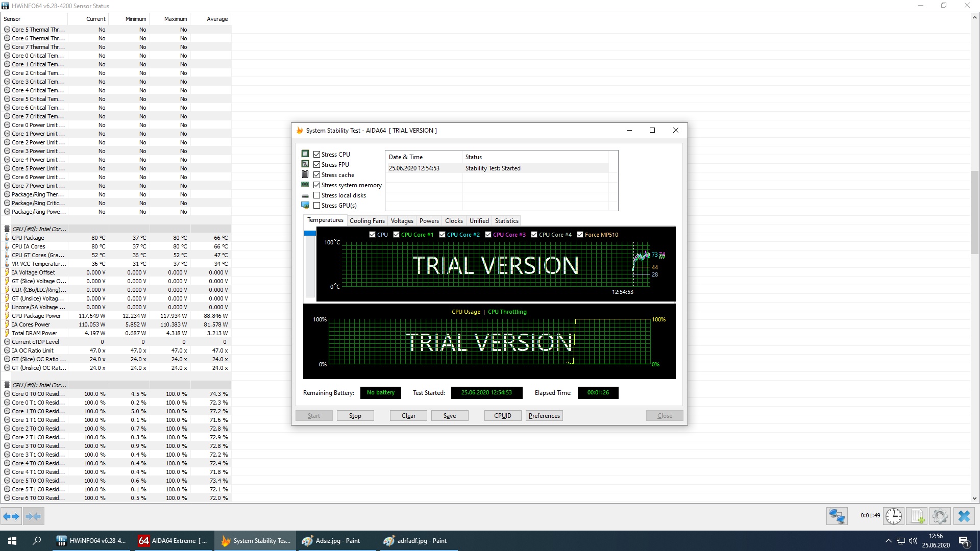Stop the stability test
The width and height of the screenshot is (980, 551).
(355, 416)
